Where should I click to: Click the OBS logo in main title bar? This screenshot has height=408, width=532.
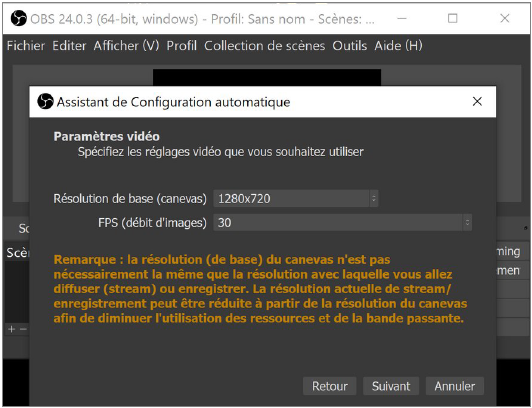pos(19,18)
